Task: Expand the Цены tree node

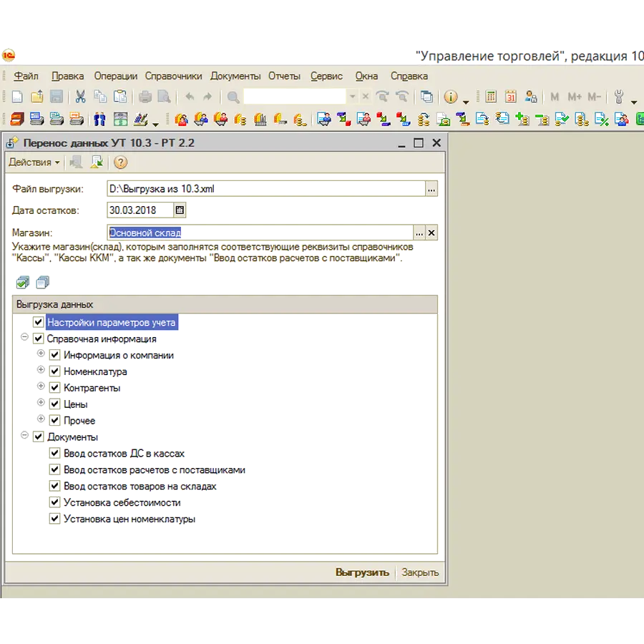Action: [x=41, y=402]
